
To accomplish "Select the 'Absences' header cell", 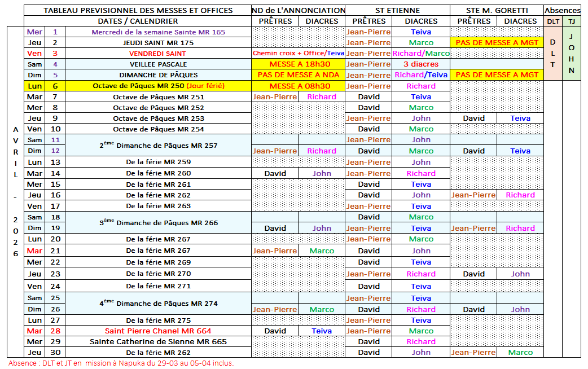I will pos(562,10).
